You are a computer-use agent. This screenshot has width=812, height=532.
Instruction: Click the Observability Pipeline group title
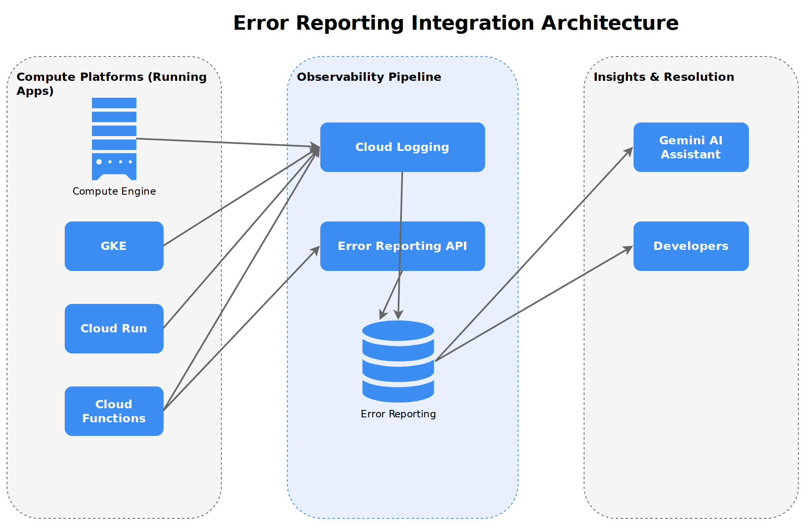pyautogui.click(x=369, y=77)
